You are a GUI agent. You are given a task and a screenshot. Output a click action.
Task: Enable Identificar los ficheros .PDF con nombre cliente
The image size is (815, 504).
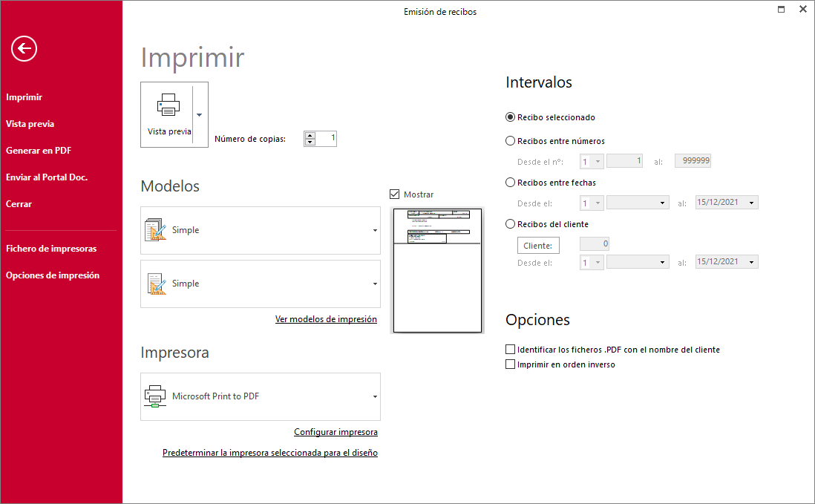pos(511,350)
